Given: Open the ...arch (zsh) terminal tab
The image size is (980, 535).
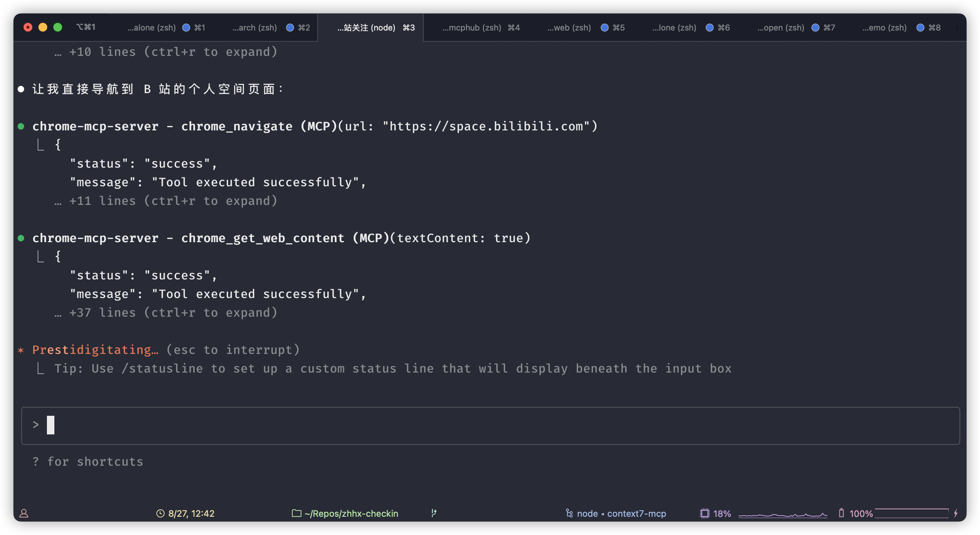Looking at the screenshot, I should point(255,28).
